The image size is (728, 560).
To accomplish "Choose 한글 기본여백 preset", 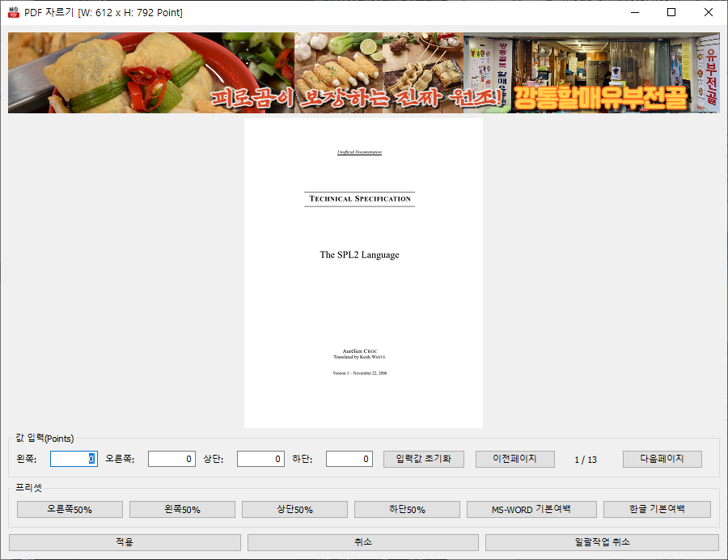I will pyautogui.click(x=657, y=509).
